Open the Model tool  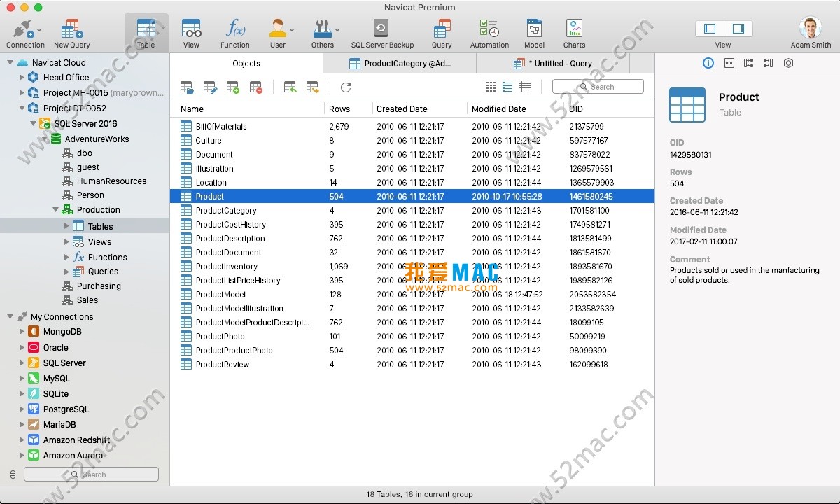(534, 34)
